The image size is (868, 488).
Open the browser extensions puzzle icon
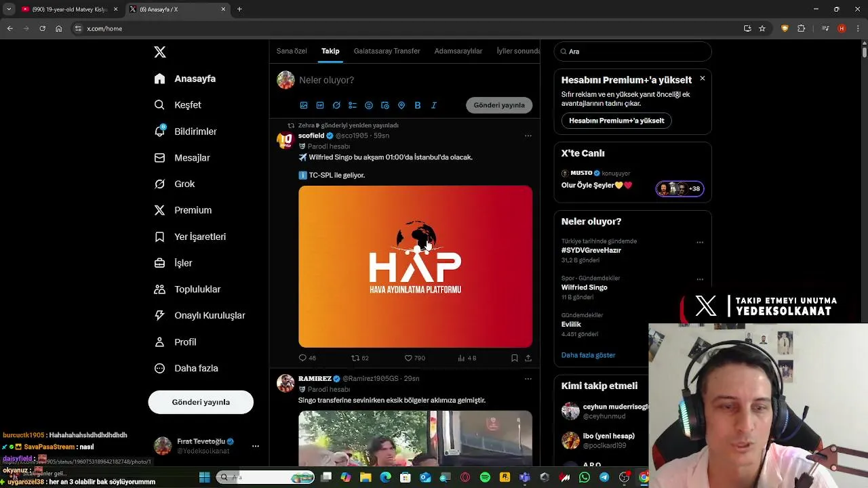tap(802, 28)
